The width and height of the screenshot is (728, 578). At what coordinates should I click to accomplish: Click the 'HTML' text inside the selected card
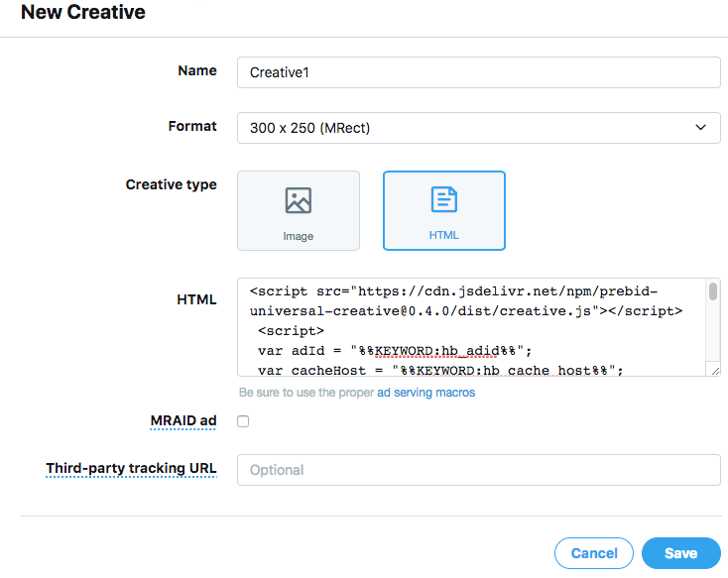[443, 236]
